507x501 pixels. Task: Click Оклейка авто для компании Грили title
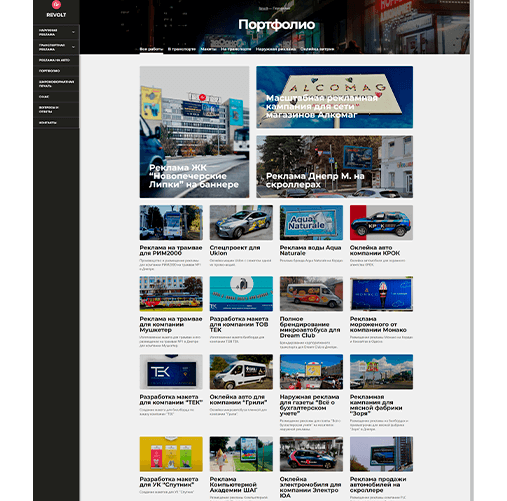[x=238, y=400]
